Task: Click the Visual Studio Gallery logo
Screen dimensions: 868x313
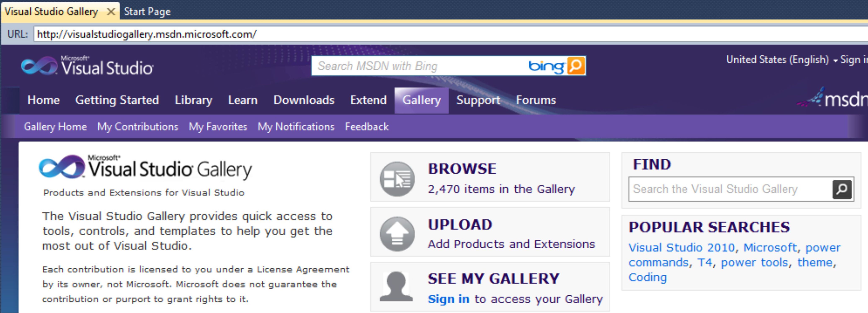Action: (x=145, y=167)
